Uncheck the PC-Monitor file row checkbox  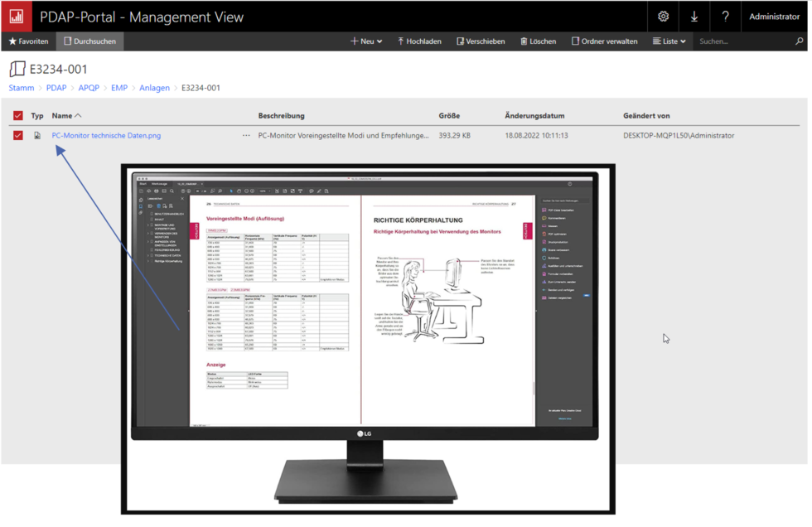pos(17,135)
